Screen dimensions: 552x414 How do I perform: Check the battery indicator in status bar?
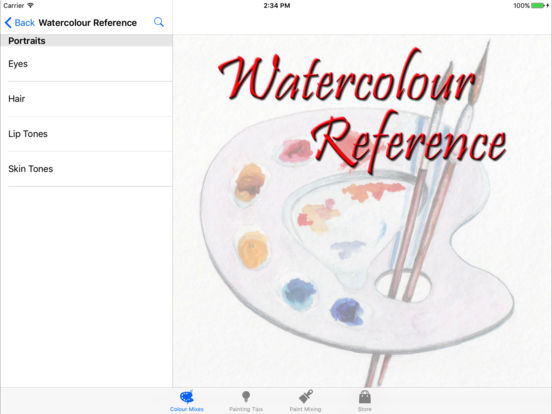538,6
